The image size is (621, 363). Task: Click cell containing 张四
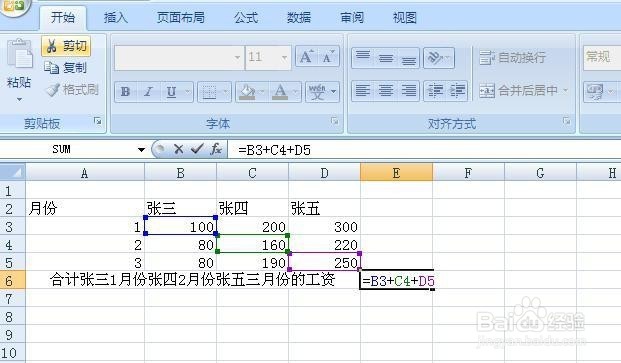coord(253,208)
